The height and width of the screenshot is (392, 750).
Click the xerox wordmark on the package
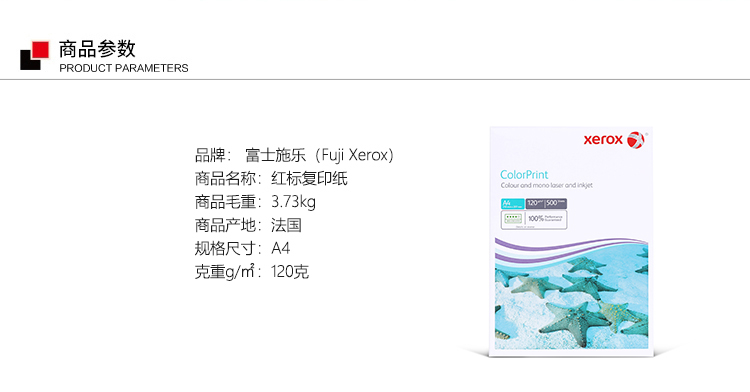(x=603, y=140)
